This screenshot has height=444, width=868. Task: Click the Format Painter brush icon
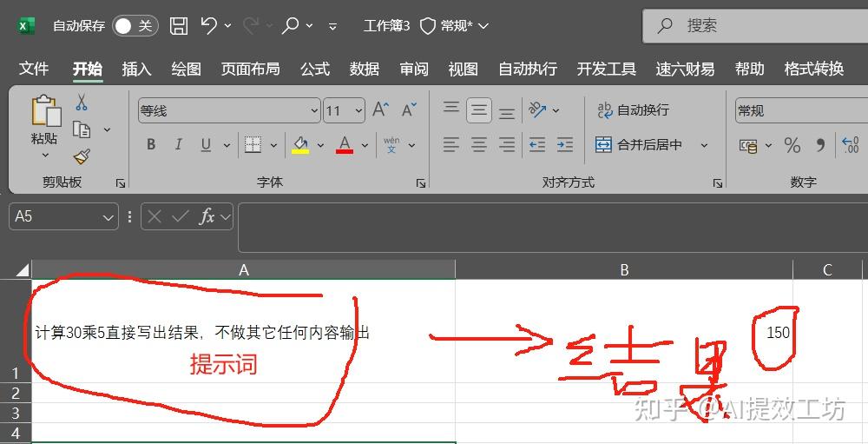pyautogui.click(x=82, y=157)
